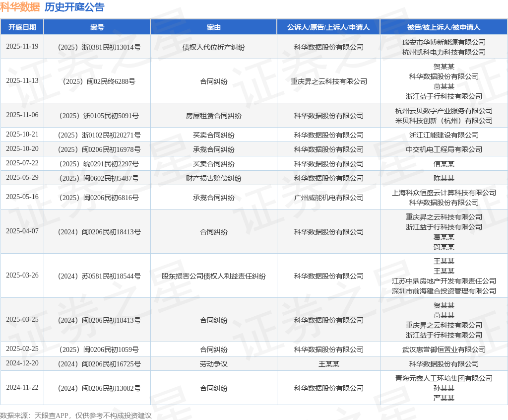Image resolution: width=508 pixels, height=420 pixels.
Task: Click the 案号 column header
Action: pyautogui.click(x=97, y=27)
